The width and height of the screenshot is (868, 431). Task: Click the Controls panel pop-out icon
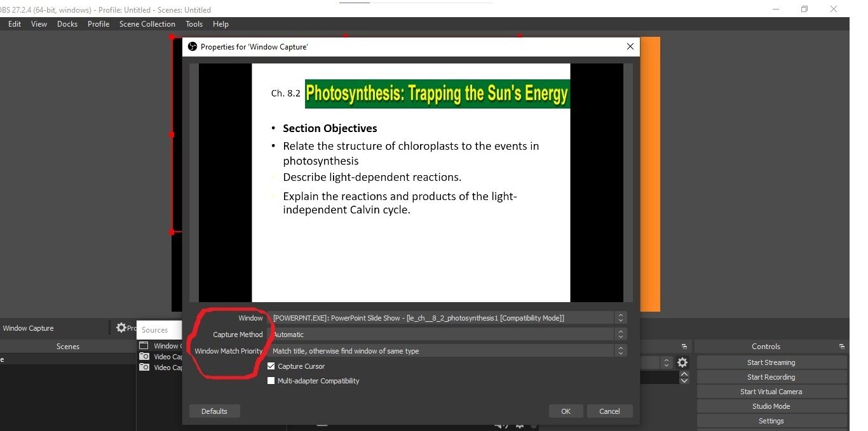(x=842, y=346)
